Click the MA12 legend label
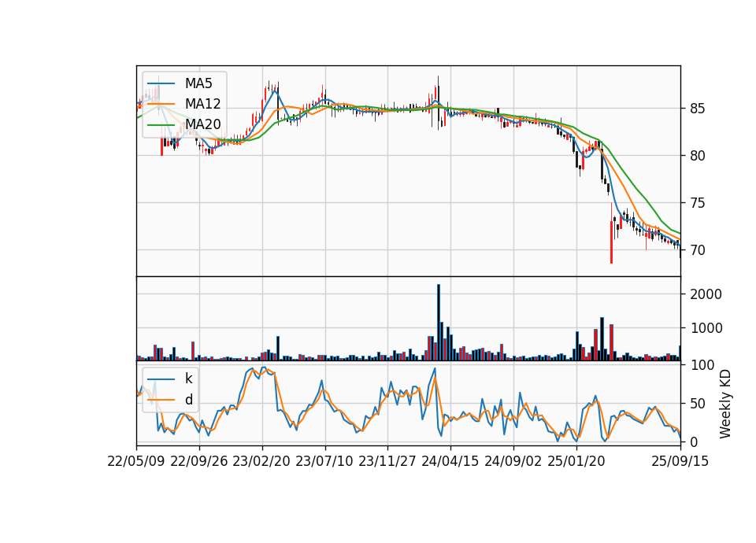 point(202,104)
